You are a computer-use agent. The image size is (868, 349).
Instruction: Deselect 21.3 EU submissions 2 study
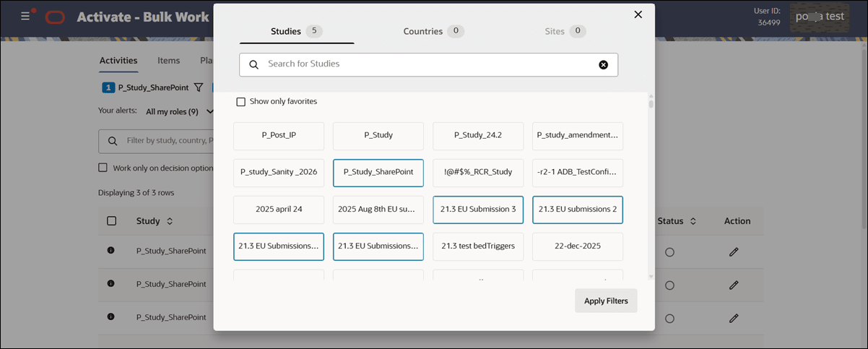coord(578,210)
